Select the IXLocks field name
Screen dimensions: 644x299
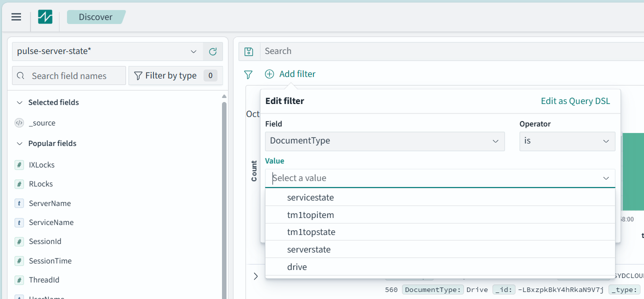[41, 165]
